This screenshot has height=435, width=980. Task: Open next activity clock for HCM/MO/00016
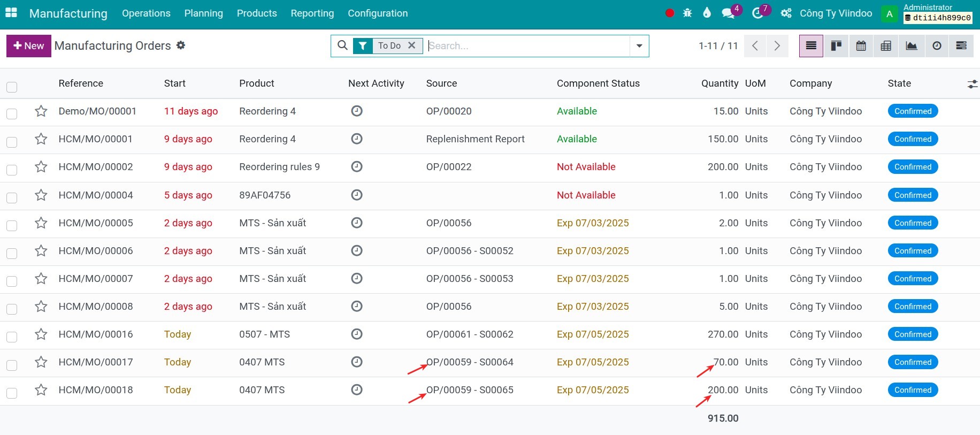pos(357,334)
